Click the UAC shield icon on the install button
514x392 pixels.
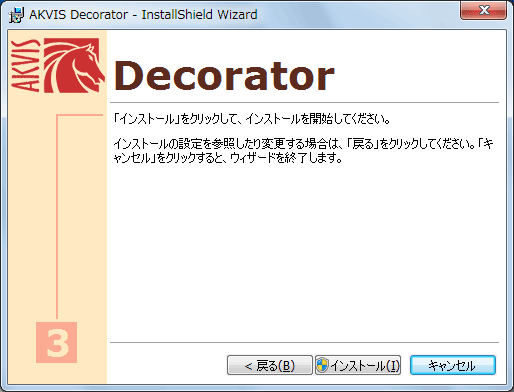(x=322, y=365)
